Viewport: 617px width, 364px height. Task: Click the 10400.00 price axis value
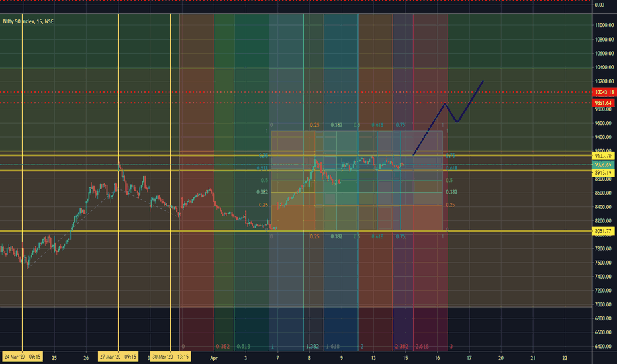click(604, 68)
